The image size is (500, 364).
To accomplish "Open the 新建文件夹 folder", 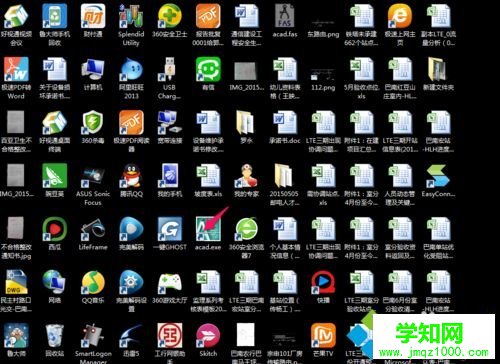I will pos(438,69).
